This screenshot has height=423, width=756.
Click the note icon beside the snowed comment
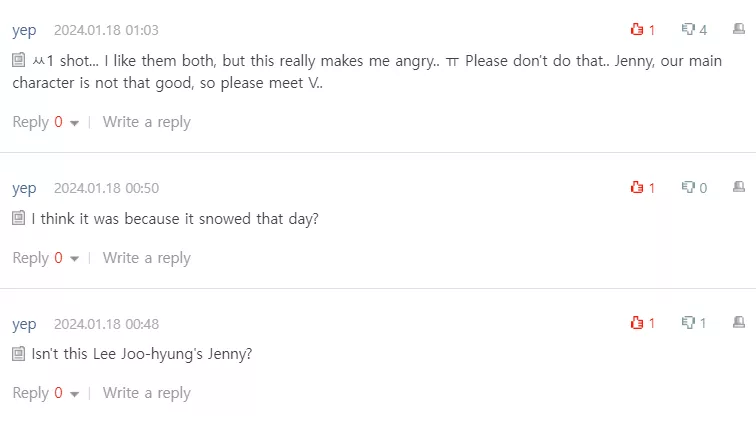click(x=19, y=218)
